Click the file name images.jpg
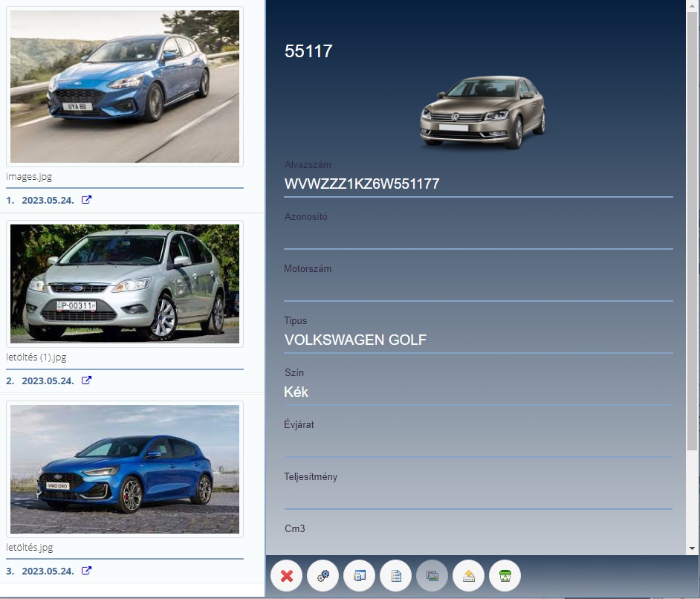Image resolution: width=700 pixels, height=599 pixels. pos(29,177)
